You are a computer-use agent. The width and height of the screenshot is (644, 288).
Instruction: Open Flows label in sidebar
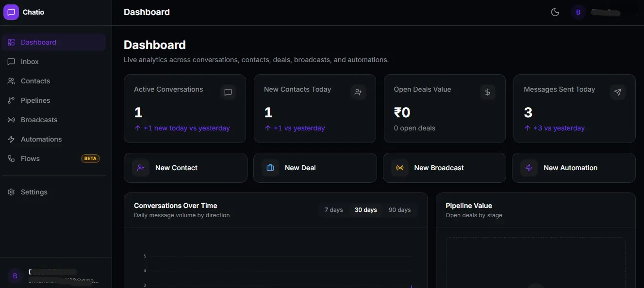[x=30, y=159]
